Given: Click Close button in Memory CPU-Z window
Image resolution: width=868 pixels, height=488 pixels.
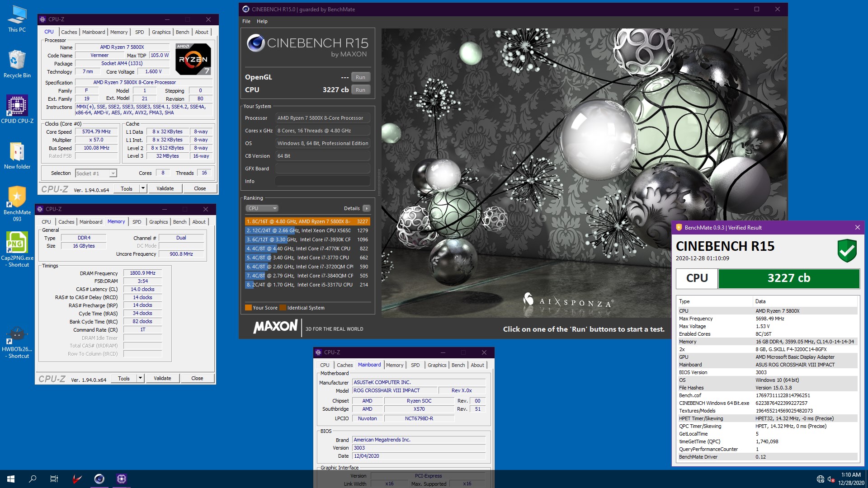Looking at the screenshot, I should [197, 378].
